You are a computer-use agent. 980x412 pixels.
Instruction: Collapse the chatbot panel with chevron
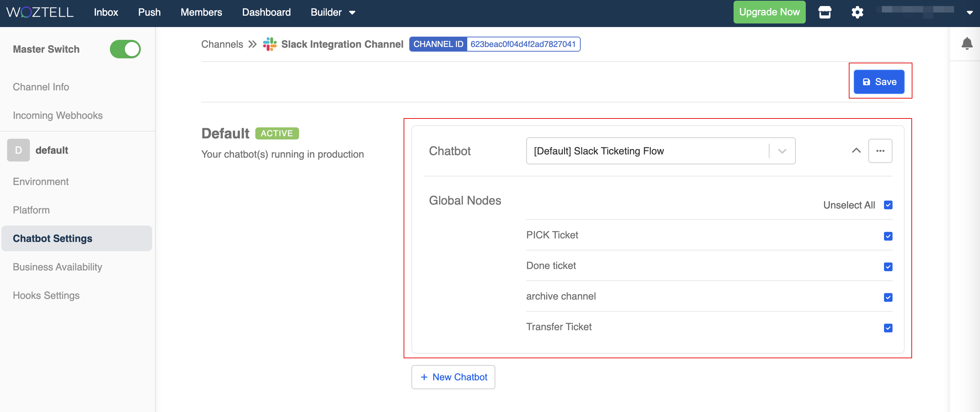(x=856, y=151)
